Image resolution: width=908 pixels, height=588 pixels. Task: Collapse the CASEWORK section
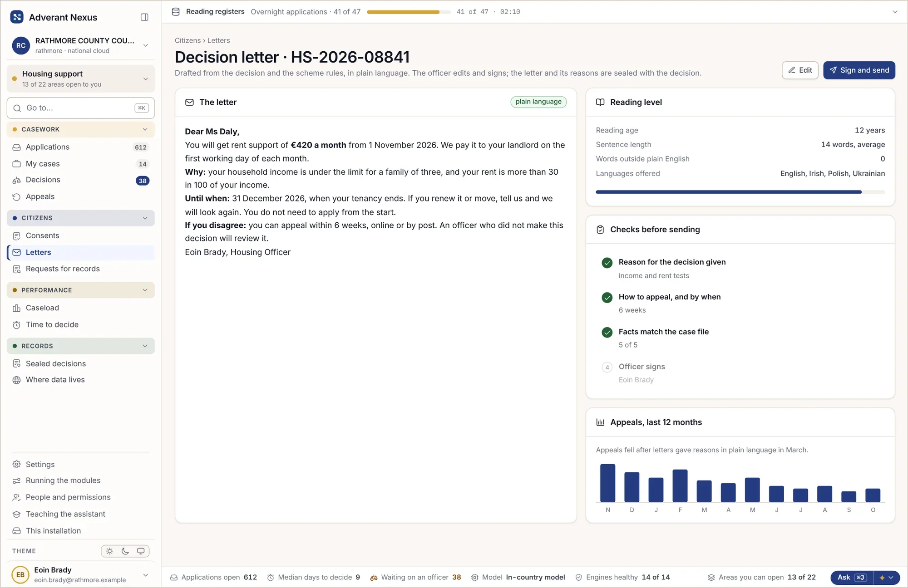(x=81, y=129)
